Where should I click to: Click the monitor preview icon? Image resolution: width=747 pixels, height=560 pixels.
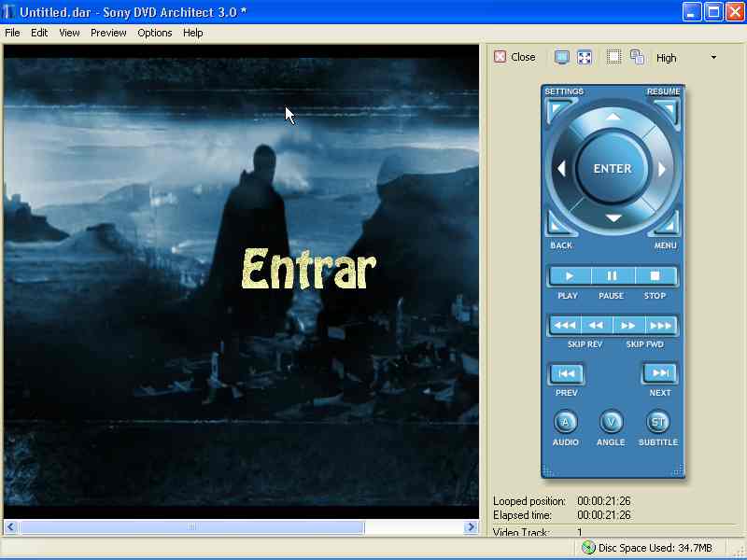point(562,57)
